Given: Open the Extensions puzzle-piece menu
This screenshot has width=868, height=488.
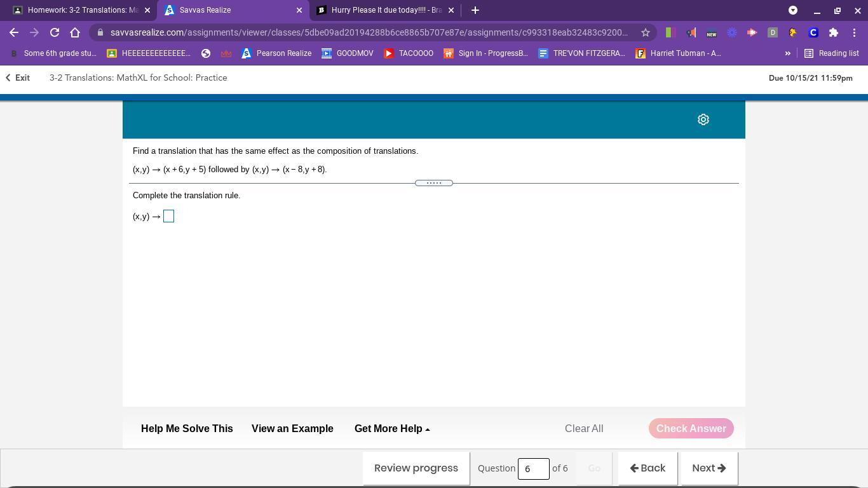Looking at the screenshot, I should tap(834, 32).
